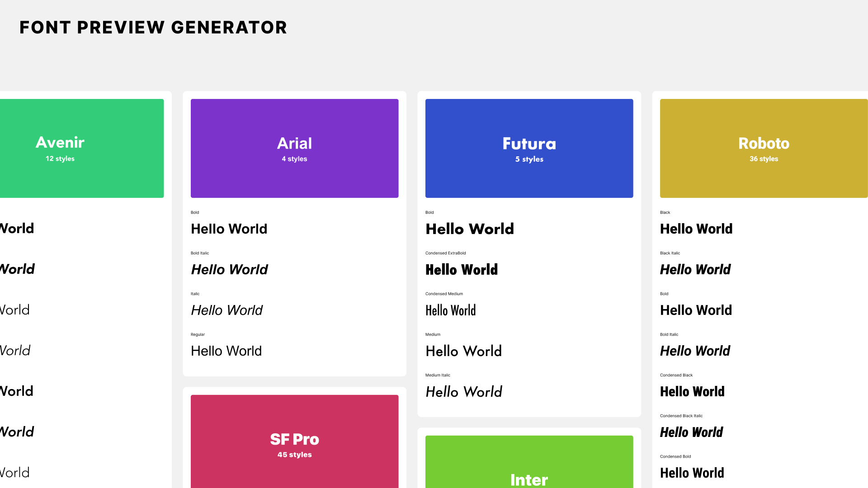
Task: Click the '45 styles' text under SF Pro
Action: 295,455
